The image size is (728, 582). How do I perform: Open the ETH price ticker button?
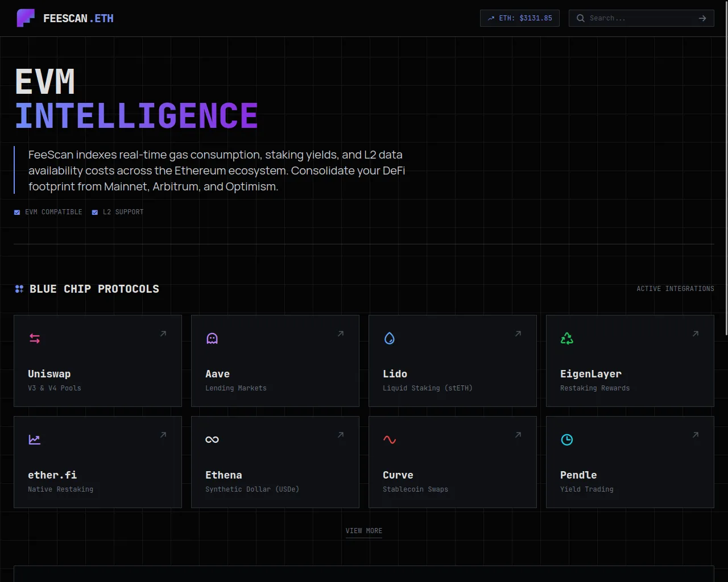tap(520, 18)
